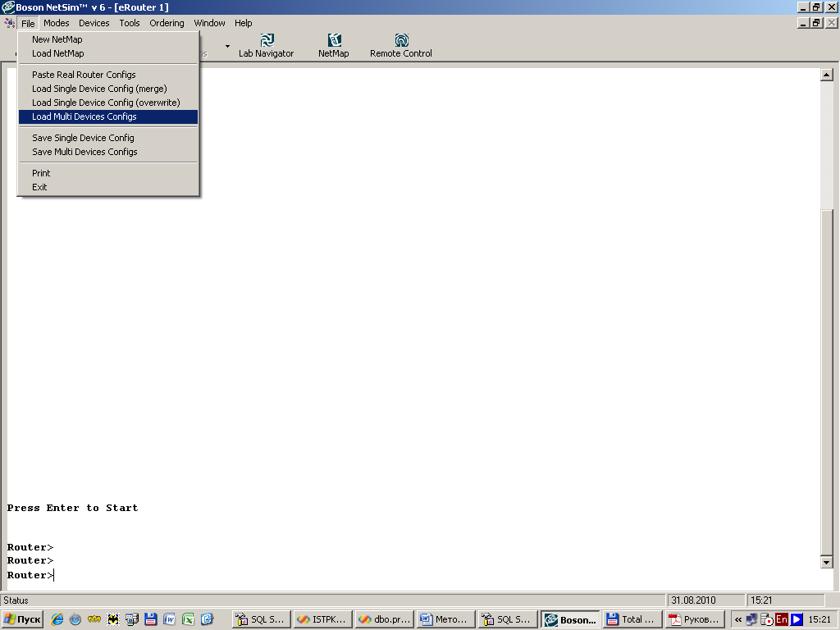Screen dimensions: 840x630
Task: Launch The Bat icon in the quick launch
Action: point(113,619)
